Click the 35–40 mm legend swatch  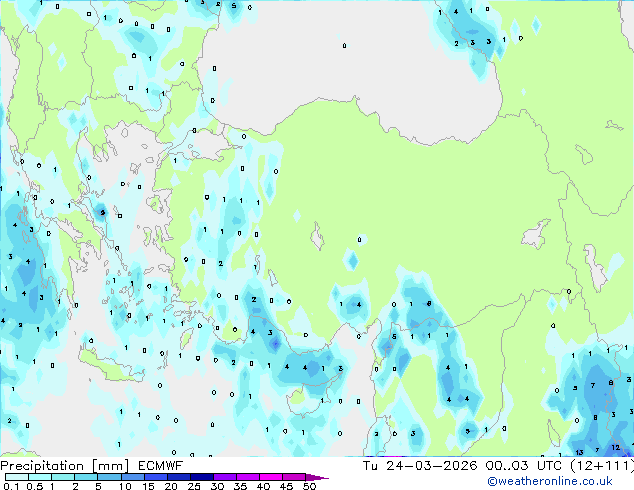tap(247, 477)
